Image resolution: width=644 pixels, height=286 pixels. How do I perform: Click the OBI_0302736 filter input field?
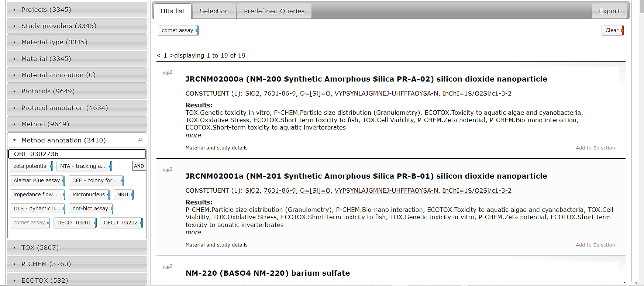77,154
